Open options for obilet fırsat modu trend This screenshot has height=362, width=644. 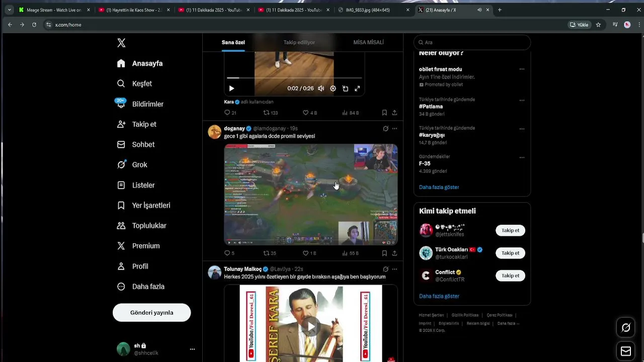coord(522,69)
